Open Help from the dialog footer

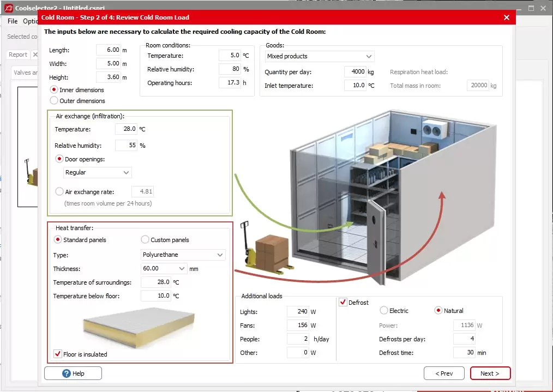click(73, 373)
